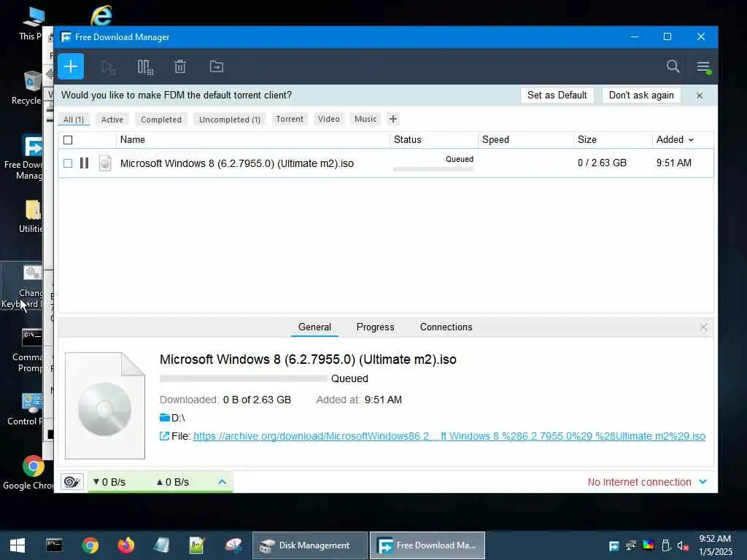Click the progress bar in details panel
Image resolution: width=747 pixels, height=560 pixels.
tap(244, 378)
